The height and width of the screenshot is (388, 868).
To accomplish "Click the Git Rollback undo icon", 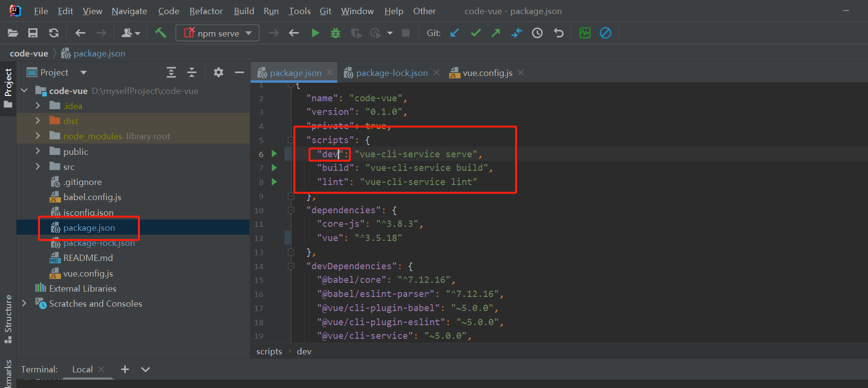I will coord(559,33).
